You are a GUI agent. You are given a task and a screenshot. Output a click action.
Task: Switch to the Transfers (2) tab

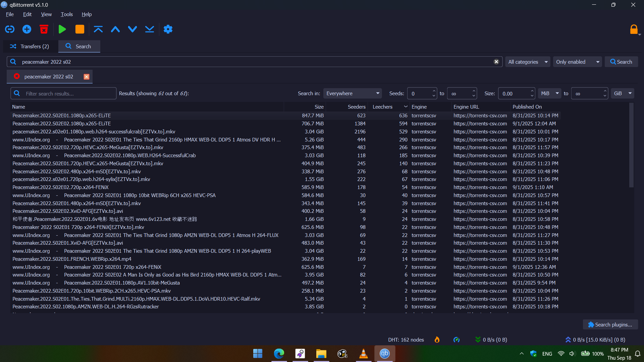click(30, 46)
